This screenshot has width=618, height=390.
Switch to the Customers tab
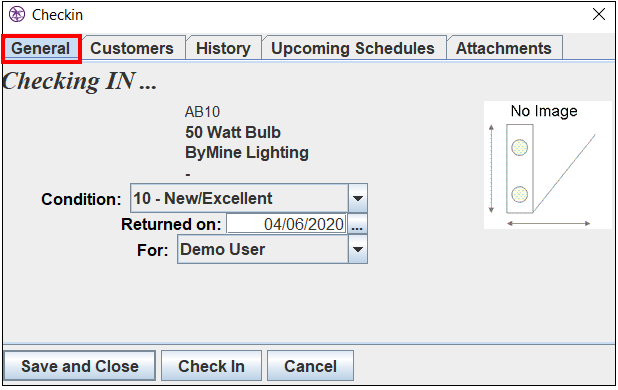tap(133, 48)
